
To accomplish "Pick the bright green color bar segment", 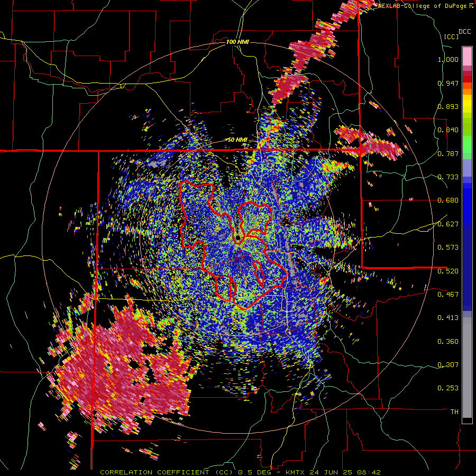I will 467,144.
